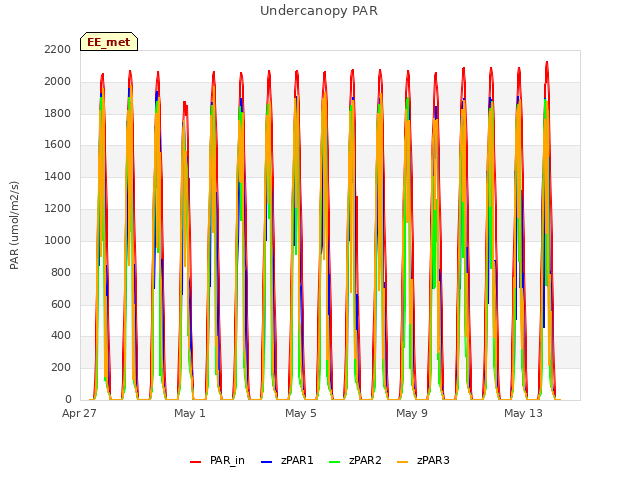This screenshot has width=640, height=480.
Task: Click the 2000 y-axis tick label
Action: [x=58, y=81]
